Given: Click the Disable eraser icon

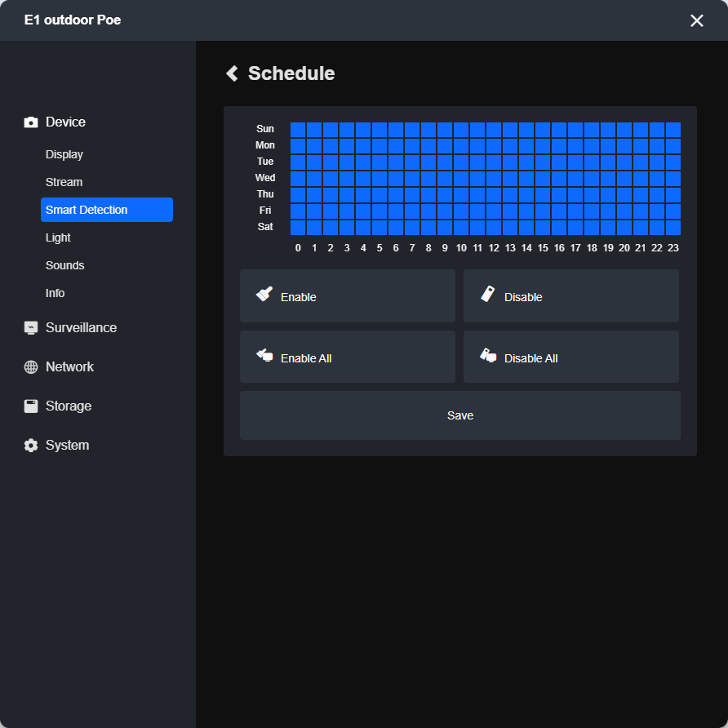Looking at the screenshot, I should (x=487, y=294).
